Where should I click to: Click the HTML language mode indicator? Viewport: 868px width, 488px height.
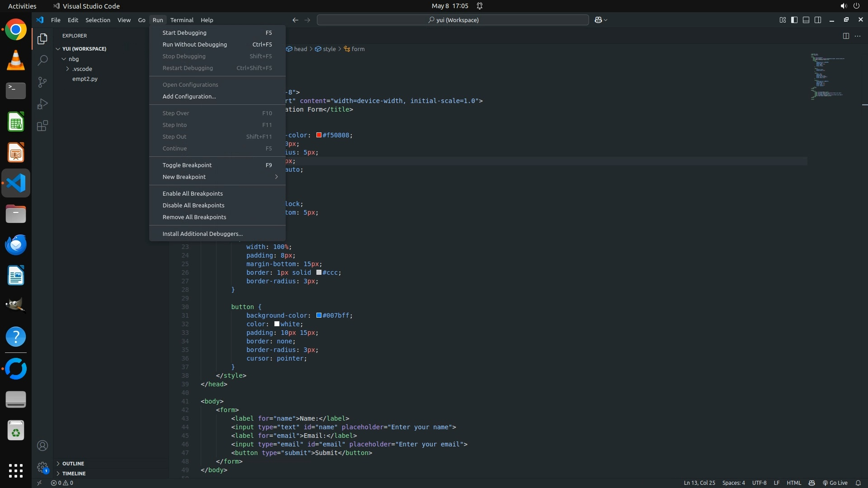[794, 483]
